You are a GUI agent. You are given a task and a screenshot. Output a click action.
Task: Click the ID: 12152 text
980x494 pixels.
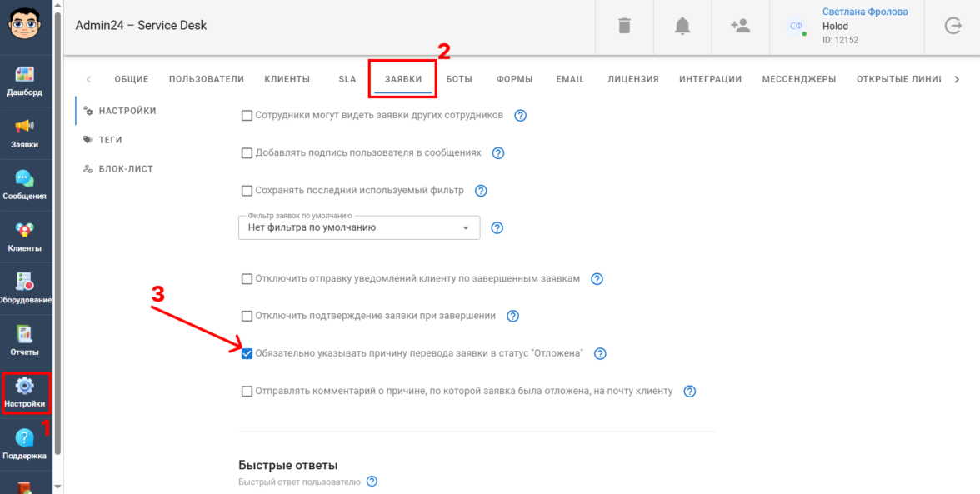click(x=841, y=40)
